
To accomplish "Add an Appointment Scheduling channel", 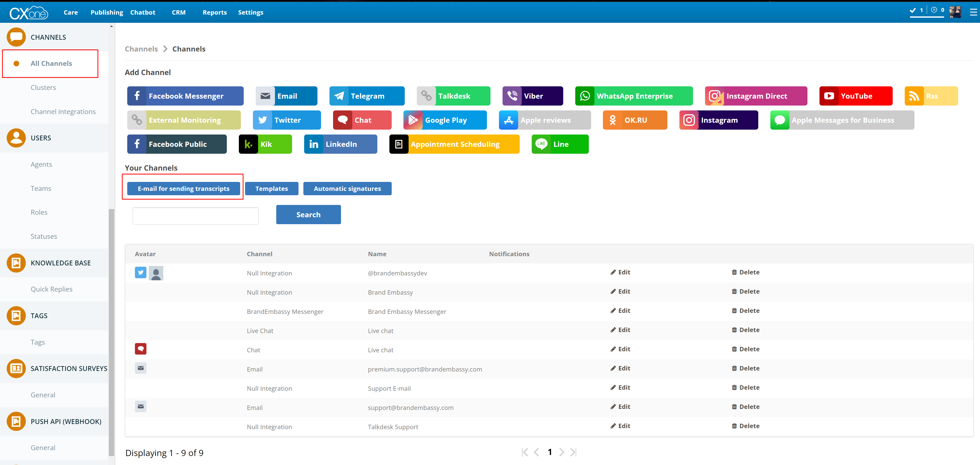I will point(454,144).
